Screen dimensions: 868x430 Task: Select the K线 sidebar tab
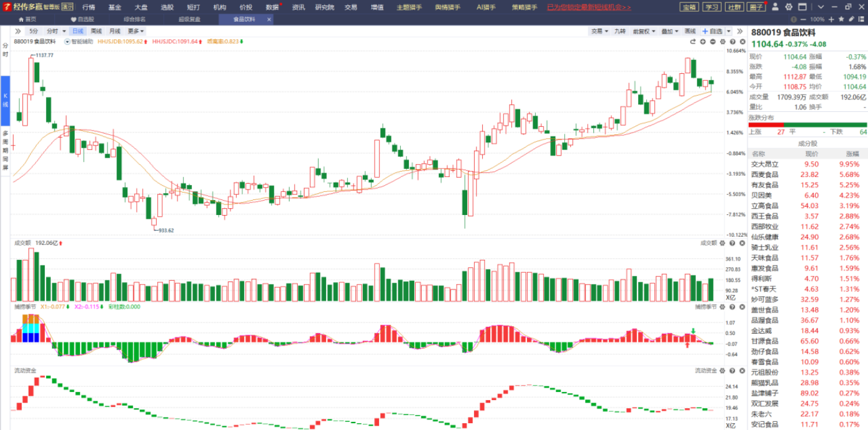[5, 100]
